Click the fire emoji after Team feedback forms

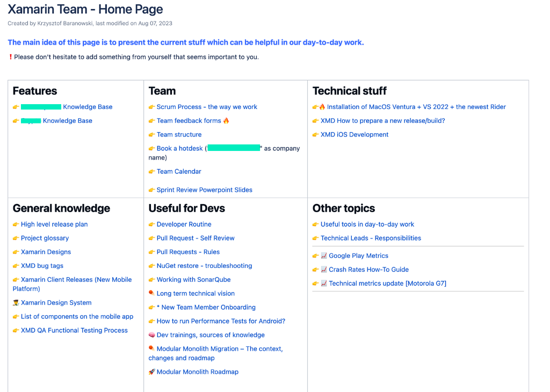[226, 121]
